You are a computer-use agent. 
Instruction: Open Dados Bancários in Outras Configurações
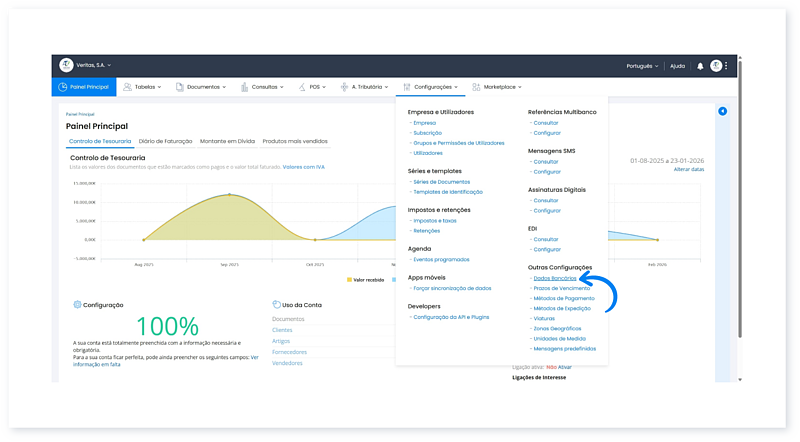pos(555,278)
